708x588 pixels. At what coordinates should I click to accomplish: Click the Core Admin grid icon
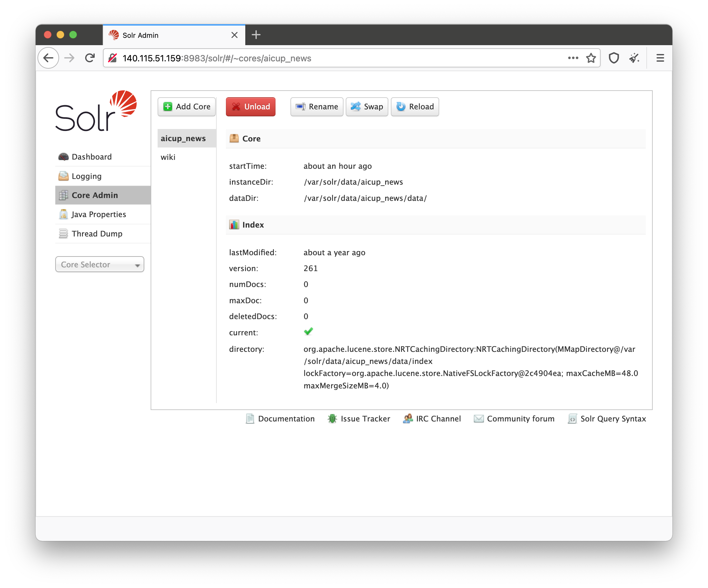[x=63, y=195]
